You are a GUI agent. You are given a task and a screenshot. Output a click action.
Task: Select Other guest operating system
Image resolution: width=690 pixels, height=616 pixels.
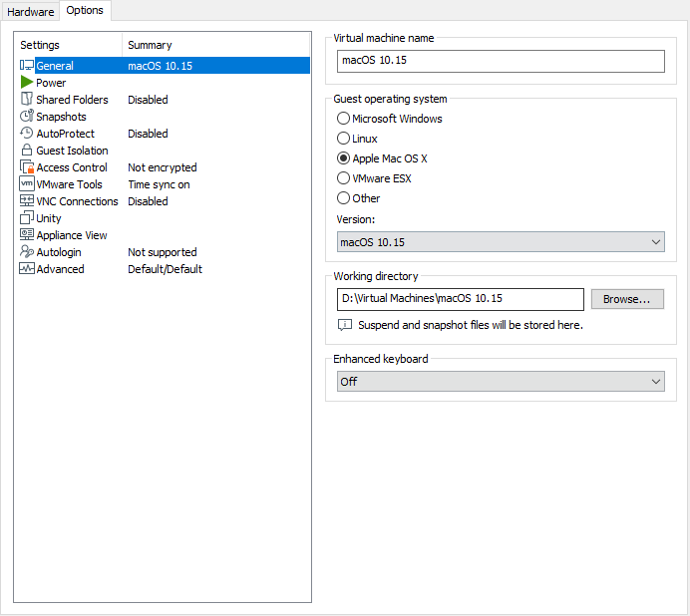[344, 198]
